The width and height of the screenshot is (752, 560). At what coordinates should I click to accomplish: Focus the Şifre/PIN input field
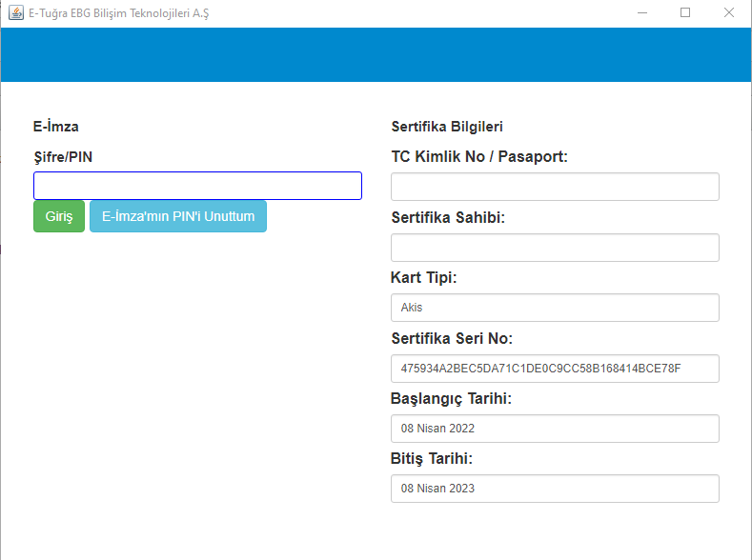(197, 186)
